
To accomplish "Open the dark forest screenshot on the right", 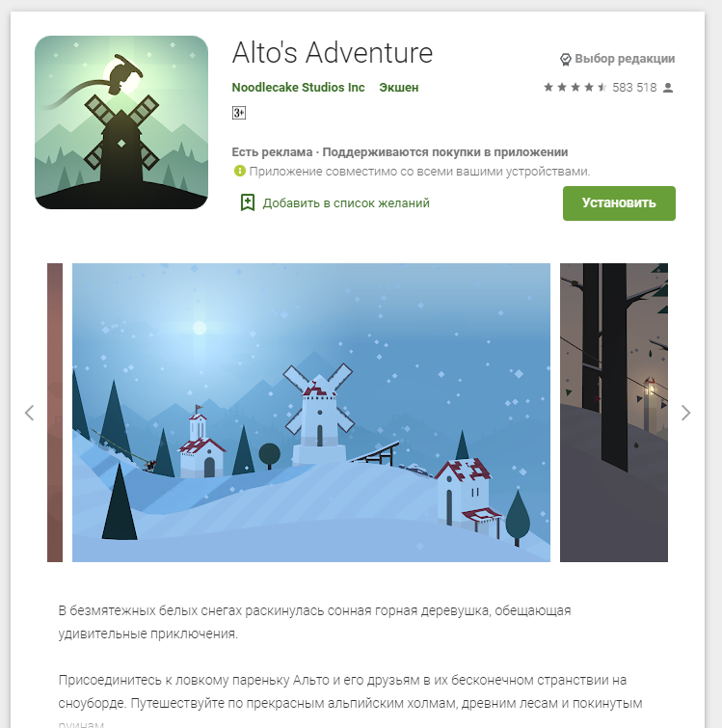I will [x=613, y=413].
